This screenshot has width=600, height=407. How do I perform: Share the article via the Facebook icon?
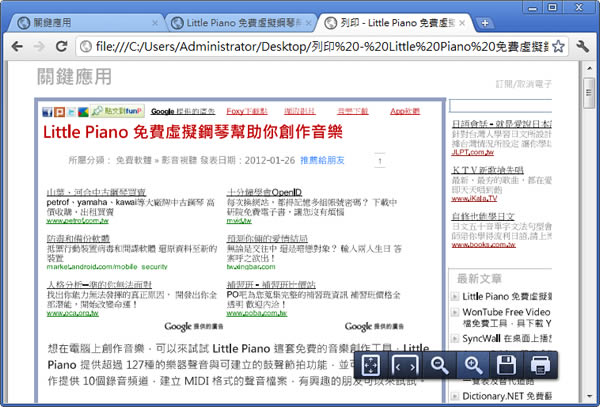tap(47, 112)
